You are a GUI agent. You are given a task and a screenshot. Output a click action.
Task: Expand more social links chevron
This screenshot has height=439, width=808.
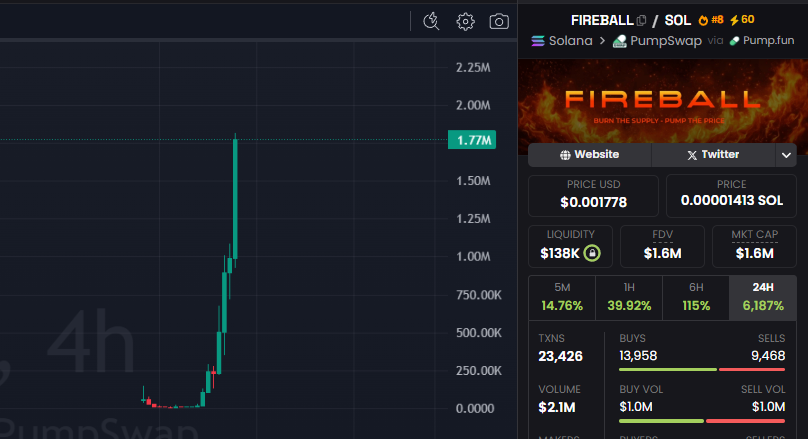point(786,155)
